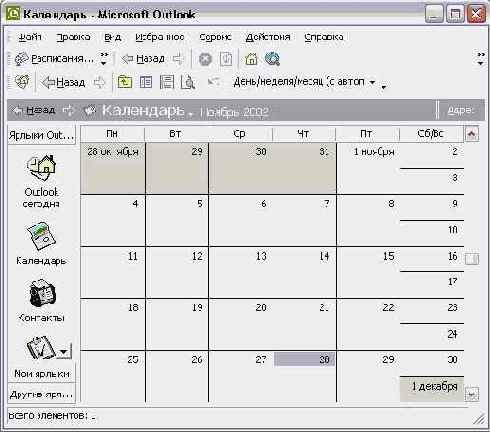Open advanced toolbar options arrow
Screen dimensions: 490x432
384,86
